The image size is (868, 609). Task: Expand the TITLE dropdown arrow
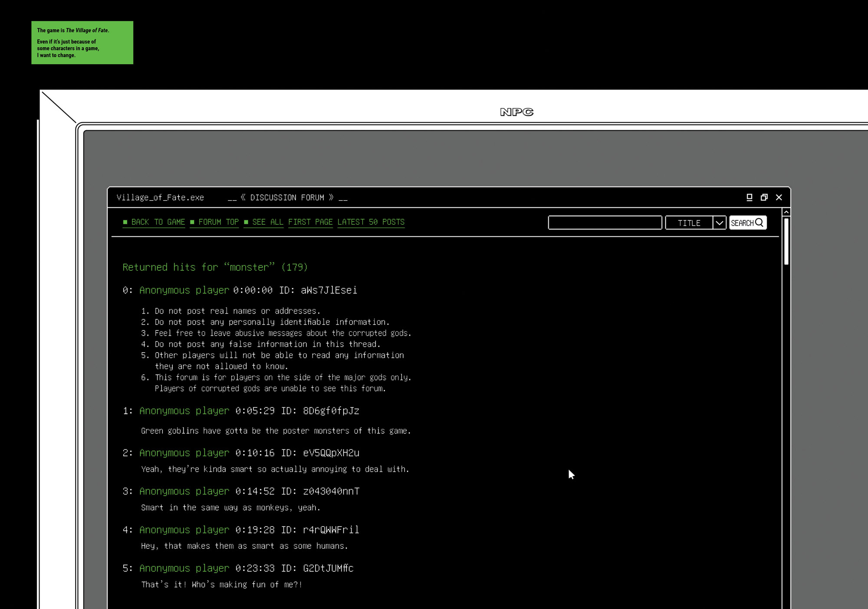click(x=719, y=223)
